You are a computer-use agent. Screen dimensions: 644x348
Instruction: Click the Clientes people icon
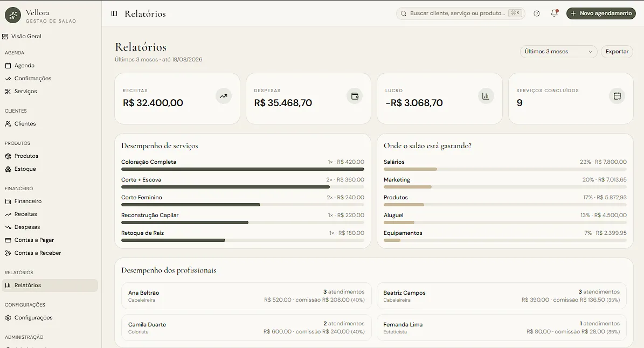tap(8, 124)
